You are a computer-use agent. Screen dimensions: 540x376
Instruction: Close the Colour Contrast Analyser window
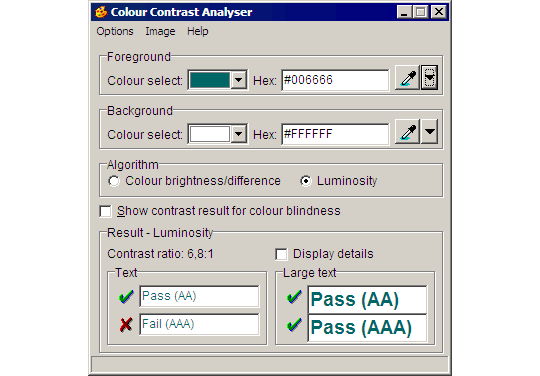tap(439, 12)
